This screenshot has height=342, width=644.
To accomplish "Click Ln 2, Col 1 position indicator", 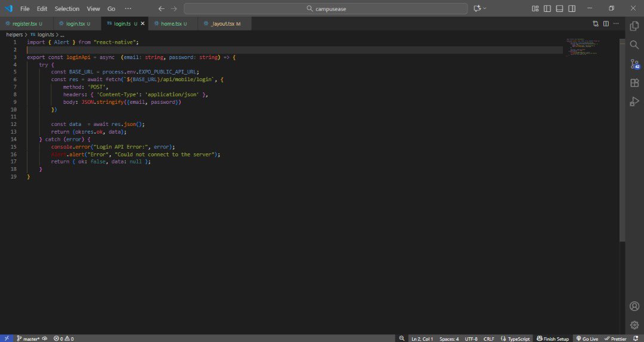I will [x=422, y=338].
